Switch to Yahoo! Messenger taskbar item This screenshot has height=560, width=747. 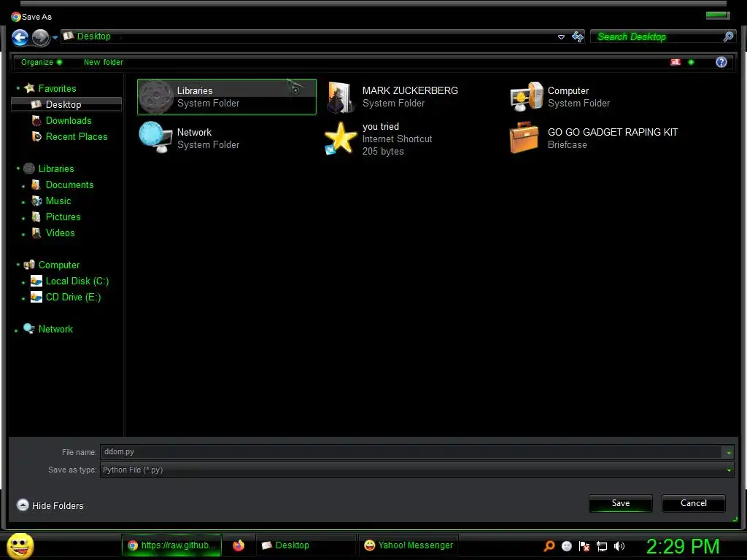coord(409,545)
